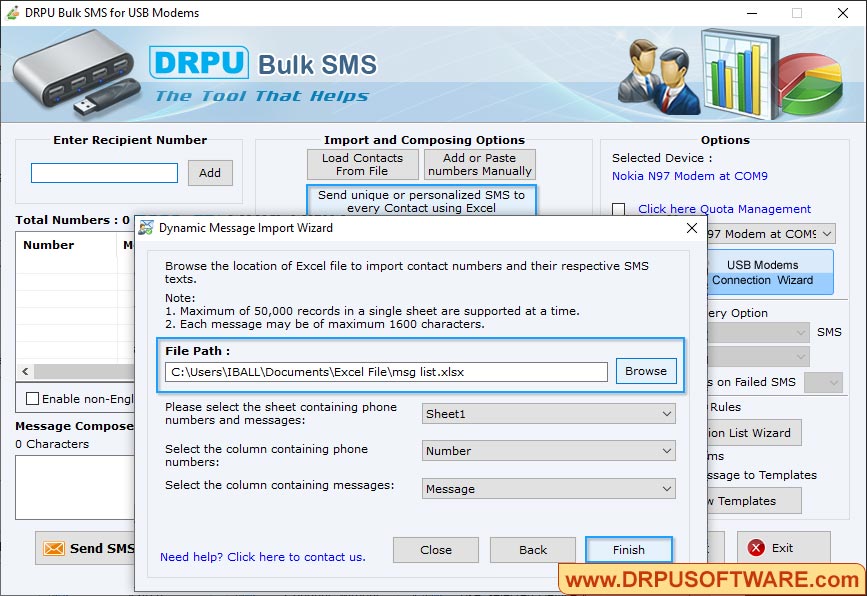Click the Back button in wizard
Image resolution: width=867 pixels, height=596 pixels.
click(x=532, y=550)
